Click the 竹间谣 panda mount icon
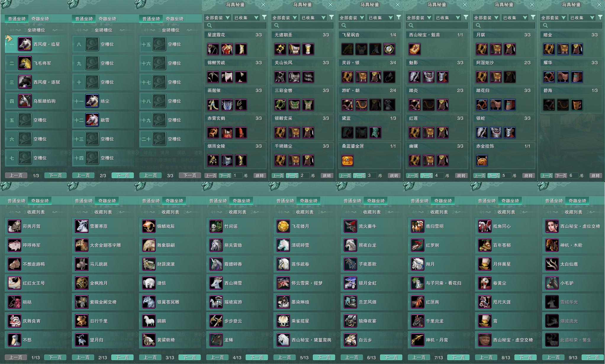 point(216,226)
